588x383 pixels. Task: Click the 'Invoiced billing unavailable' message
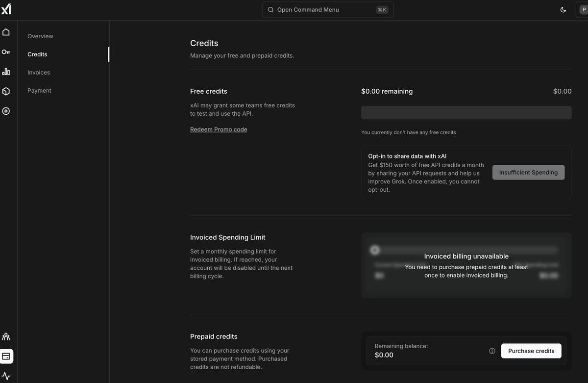pyautogui.click(x=466, y=256)
